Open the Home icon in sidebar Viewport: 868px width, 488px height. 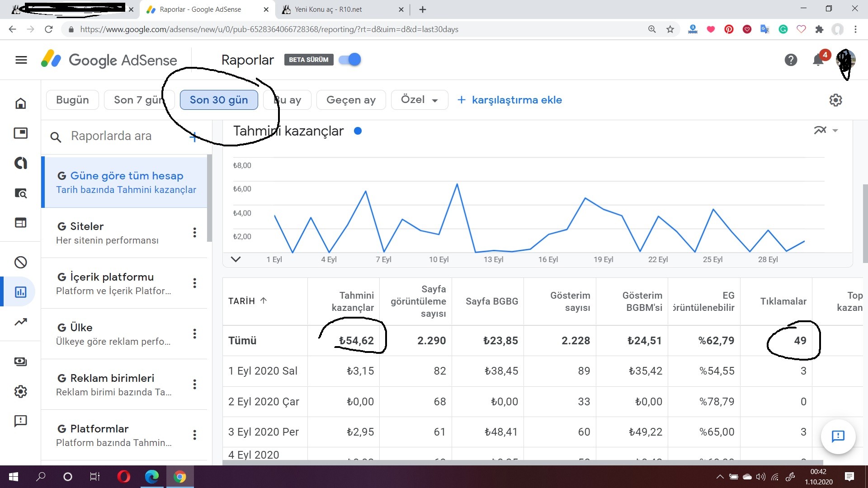(x=21, y=103)
